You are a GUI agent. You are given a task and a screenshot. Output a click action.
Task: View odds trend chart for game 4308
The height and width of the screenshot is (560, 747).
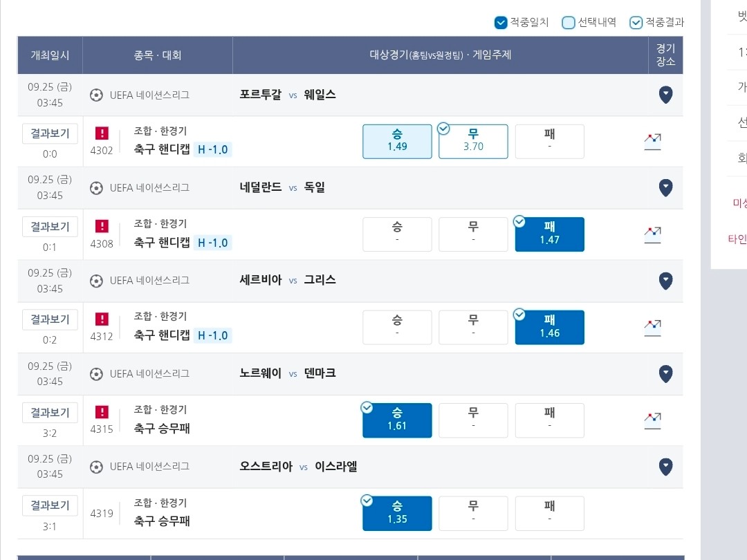point(652,234)
